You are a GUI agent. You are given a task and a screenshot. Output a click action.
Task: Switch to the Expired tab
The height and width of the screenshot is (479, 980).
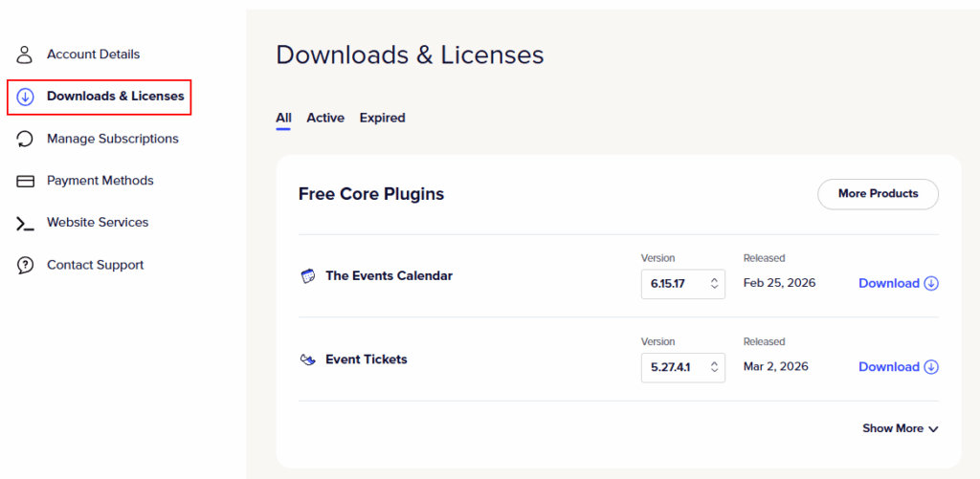(382, 118)
